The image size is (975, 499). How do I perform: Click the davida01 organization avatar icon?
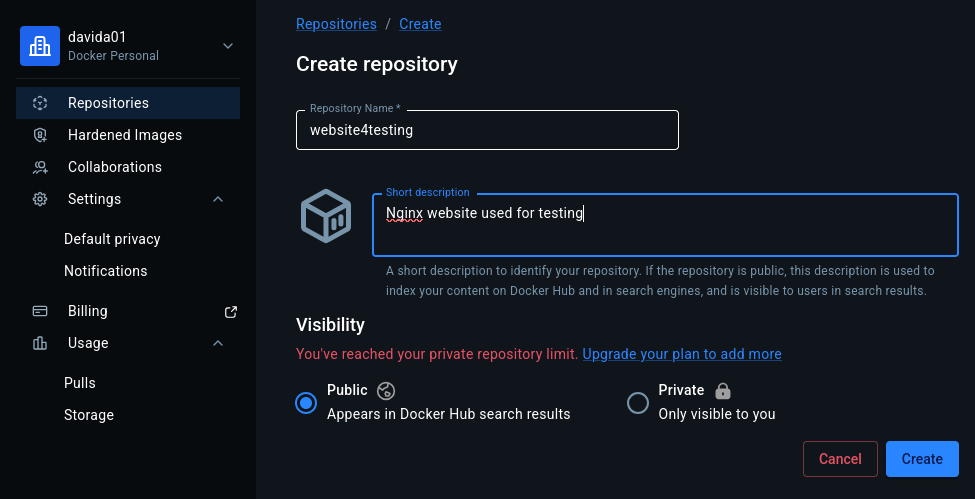(40, 46)
